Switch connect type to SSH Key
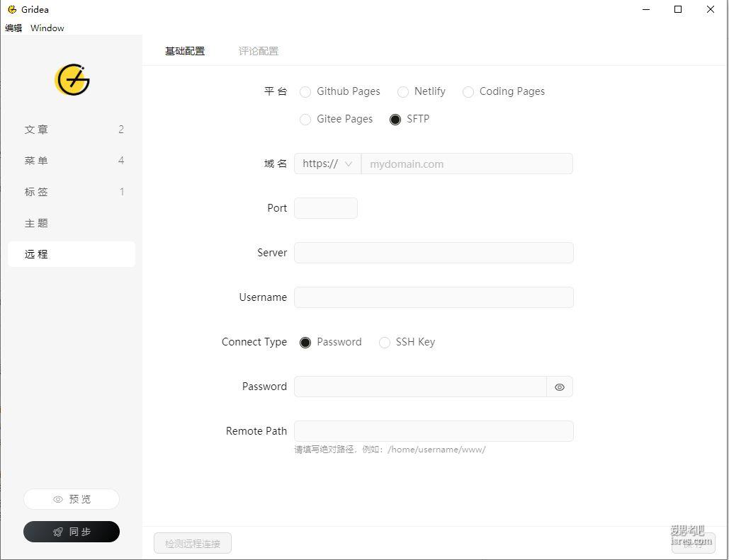The height and width of the screenshot is (560, 729). (385, 343)
